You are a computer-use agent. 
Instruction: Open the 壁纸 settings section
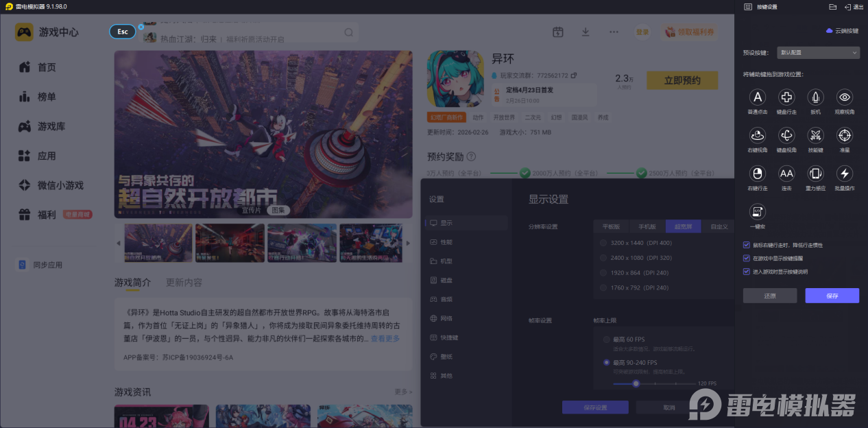click(x=466, y=357)
